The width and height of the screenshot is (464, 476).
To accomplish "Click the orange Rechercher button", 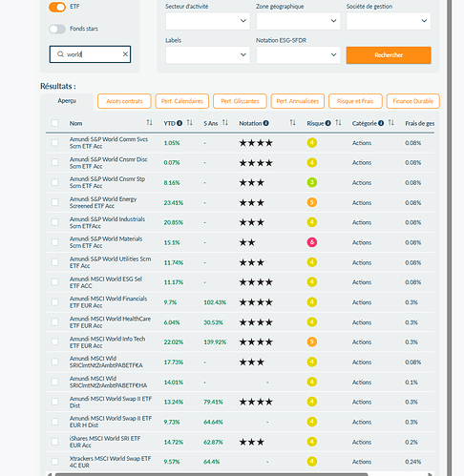I will [389, 55].
